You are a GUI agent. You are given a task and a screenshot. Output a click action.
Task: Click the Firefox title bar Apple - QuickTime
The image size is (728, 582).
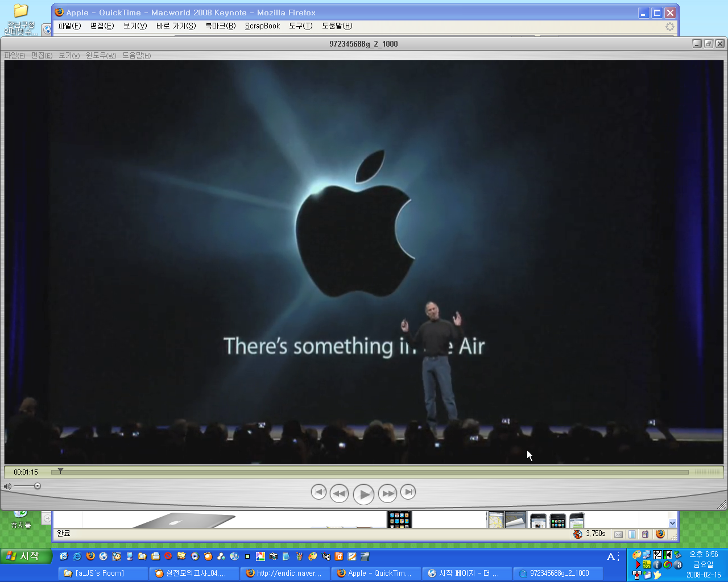tap(191, 13)
